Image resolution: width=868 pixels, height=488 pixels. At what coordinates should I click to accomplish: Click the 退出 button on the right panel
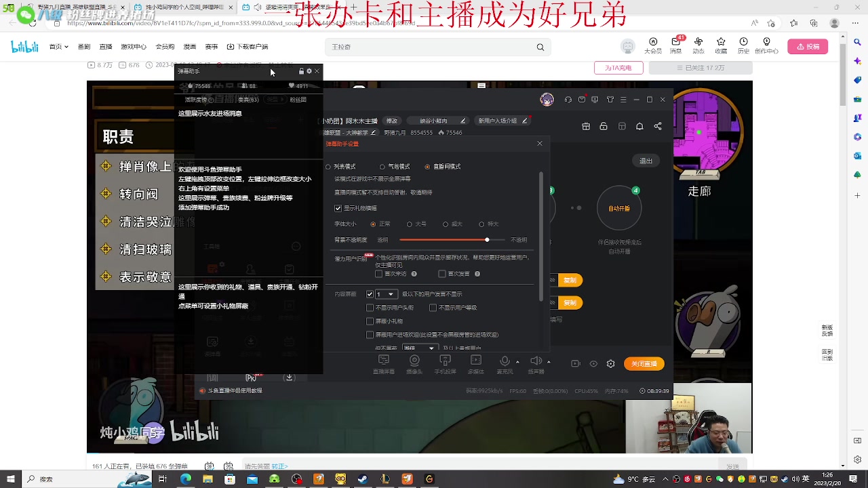pyautogui.click(x=645, y=161)
